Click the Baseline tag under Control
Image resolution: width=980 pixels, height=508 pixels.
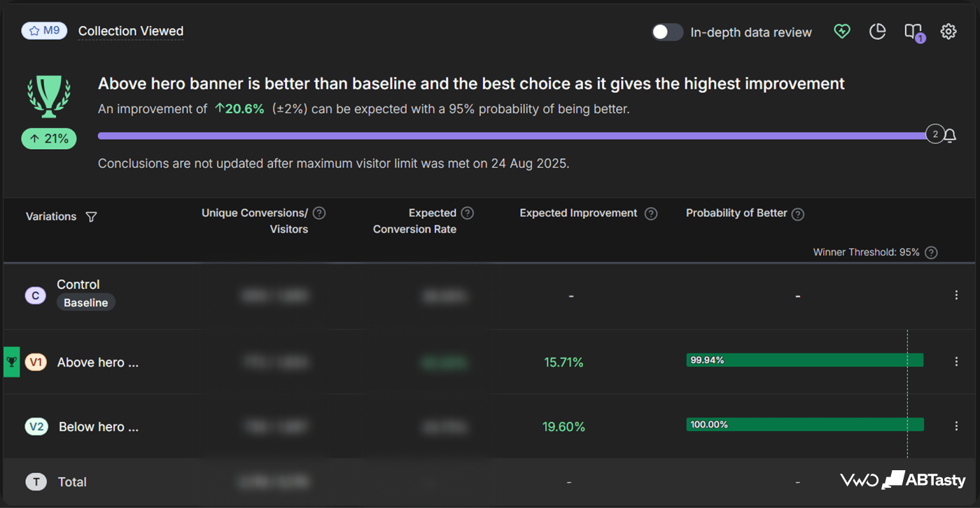point(86,303)
